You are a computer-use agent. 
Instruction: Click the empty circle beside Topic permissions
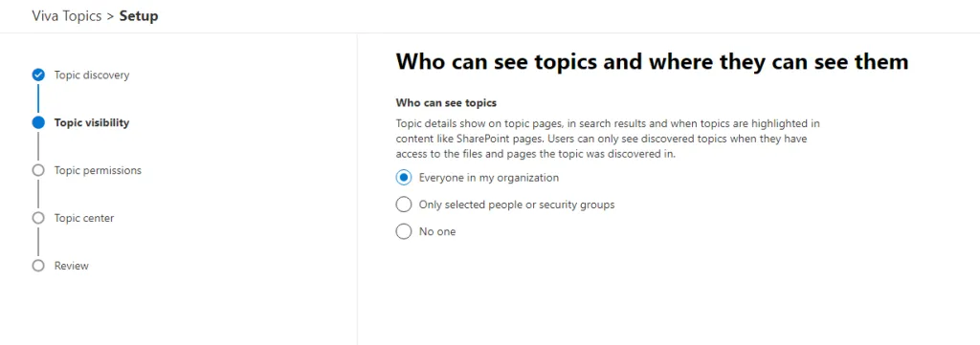point(38,170)
